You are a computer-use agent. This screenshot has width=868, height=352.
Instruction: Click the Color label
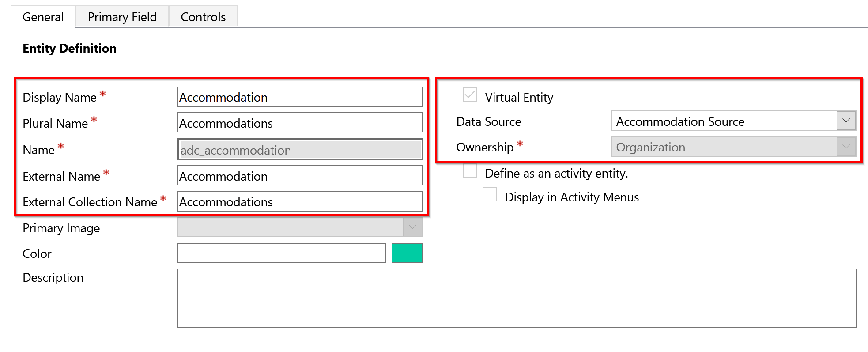(x=37, y=254)
